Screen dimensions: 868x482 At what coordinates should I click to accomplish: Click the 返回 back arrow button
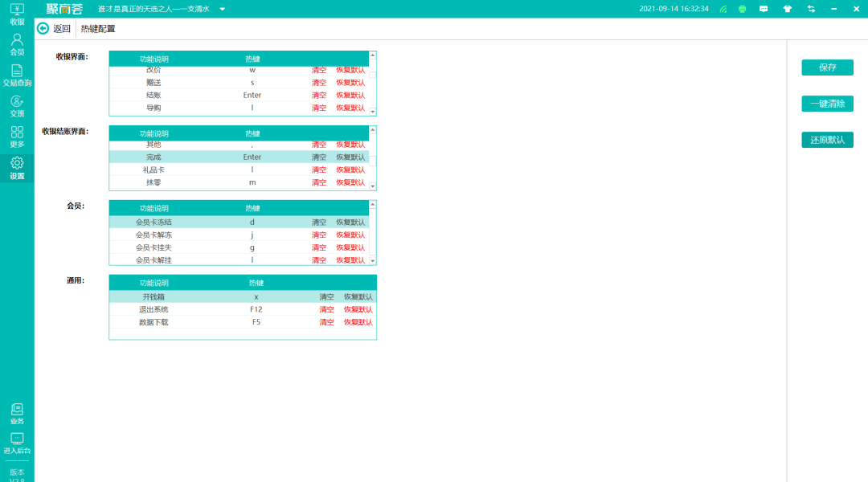click(x=43, y=28)
